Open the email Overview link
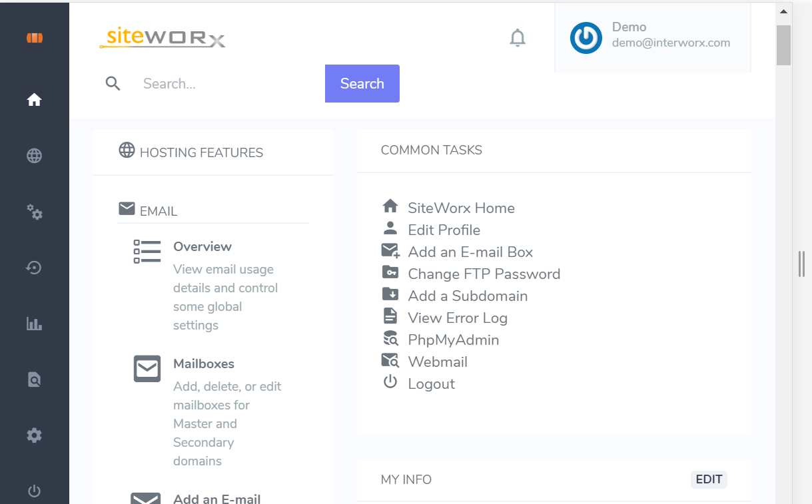The image size is (812, 504). tap(203, 246)
